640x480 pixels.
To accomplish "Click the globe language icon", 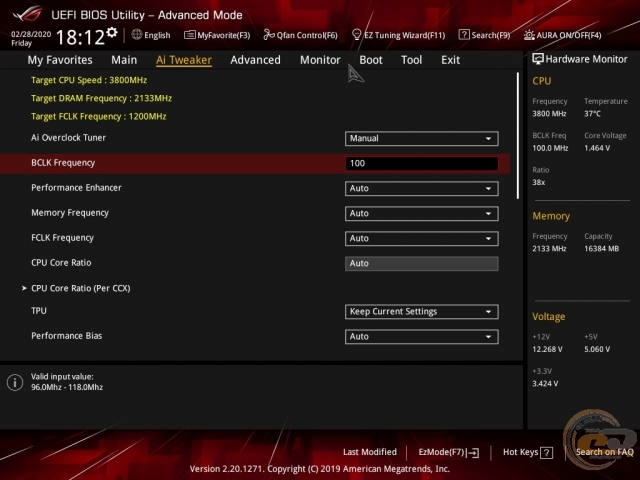I will tap(137, 35).
